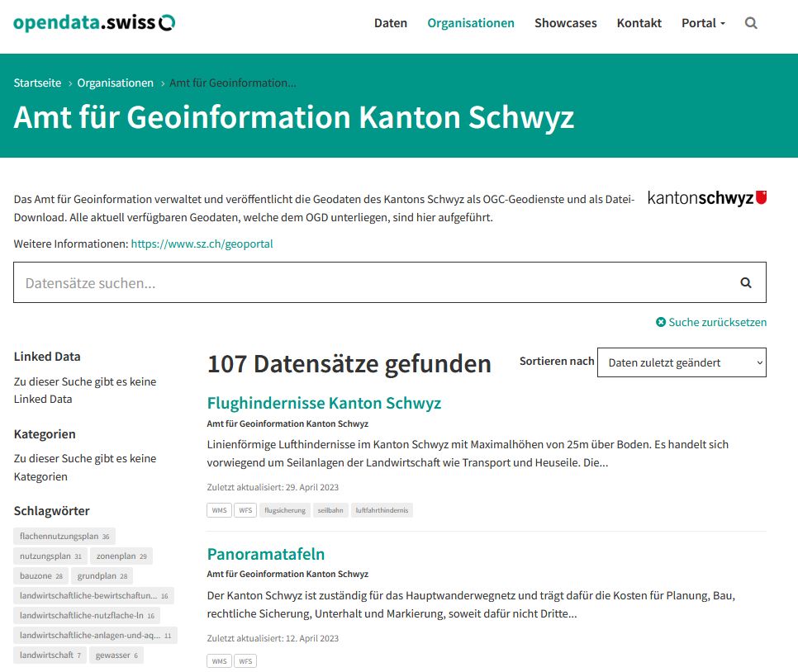The image size is (798, 672).
Task: Select the WMS tag under Flughindernisse Kanton Schwyz
Action: click(219, 510)
